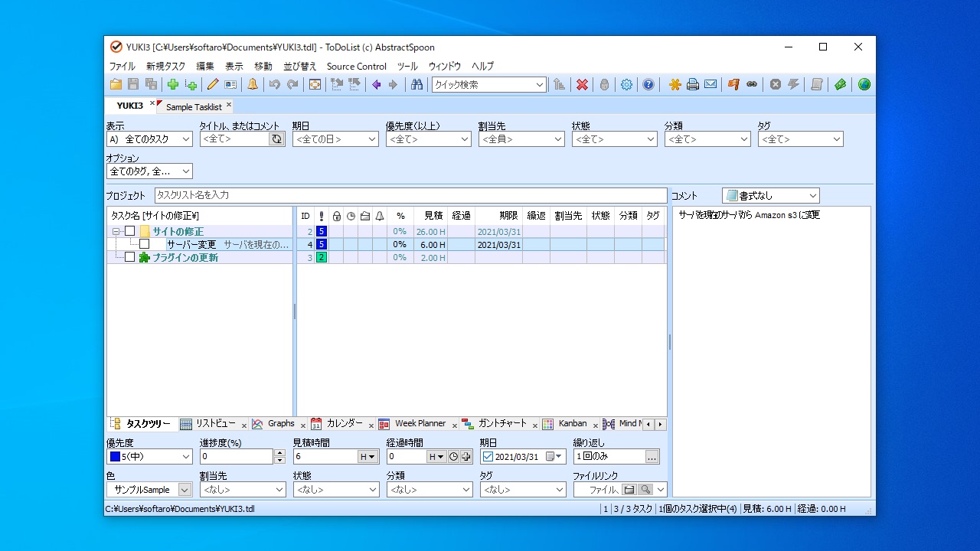The width and height of the screenshot is (980, 551).
Task: Switch to the Kanban view tab
Action: 573,423
